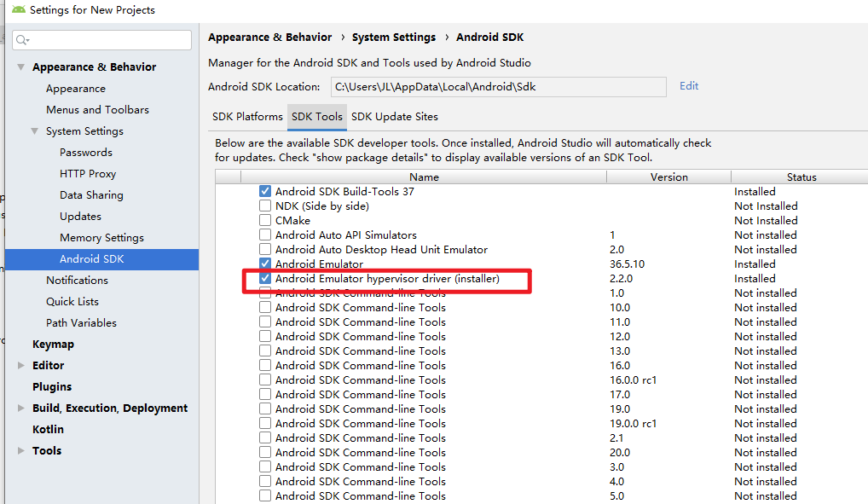
Task: Click the Status column header
Action: [801, 177]
